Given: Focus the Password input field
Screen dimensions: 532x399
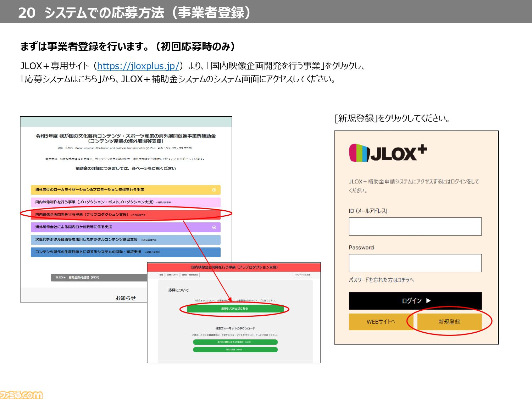Looking at the screenshot, I should [415, 263].
